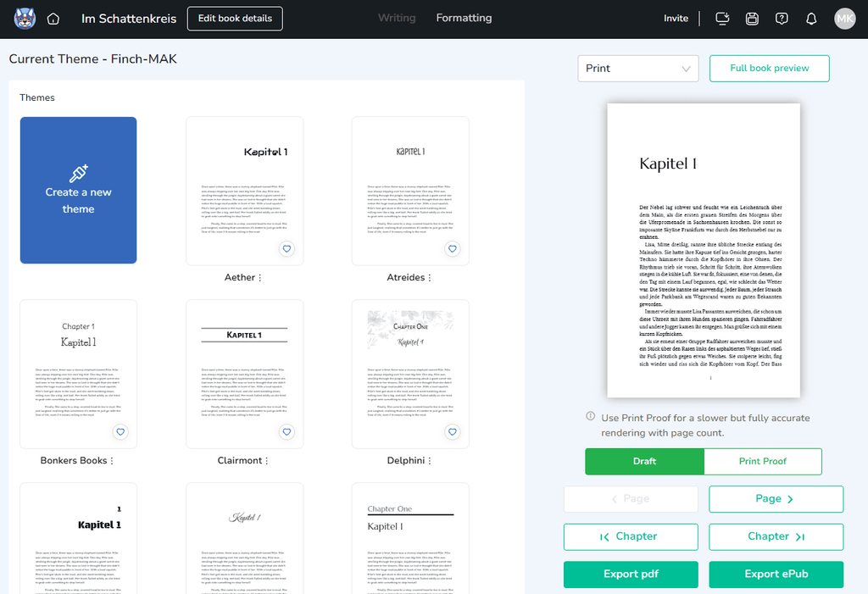Select the Bonkers Books theme thumbnail

[x=79, y=374]
